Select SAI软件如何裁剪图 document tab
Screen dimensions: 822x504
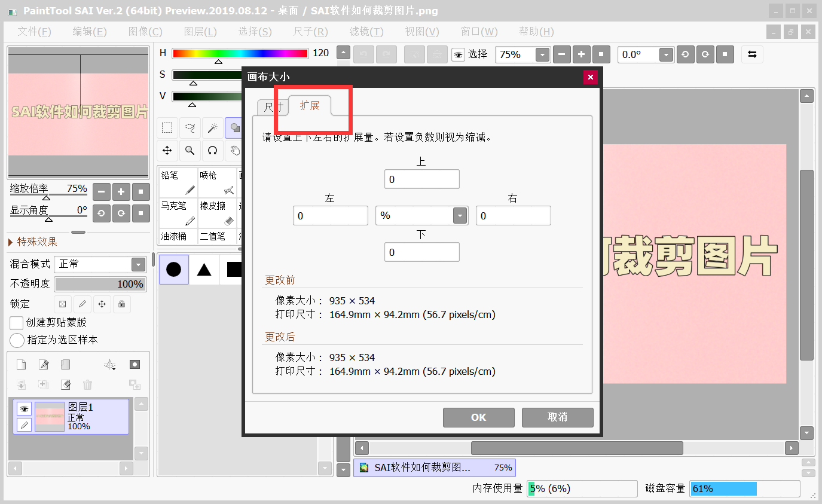[435, 468]
